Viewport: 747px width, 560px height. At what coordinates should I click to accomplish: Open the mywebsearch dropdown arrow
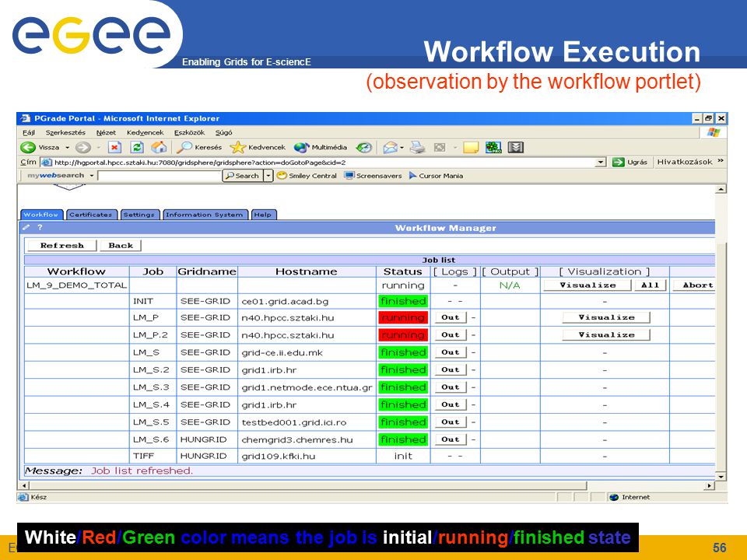click(92, 176)
